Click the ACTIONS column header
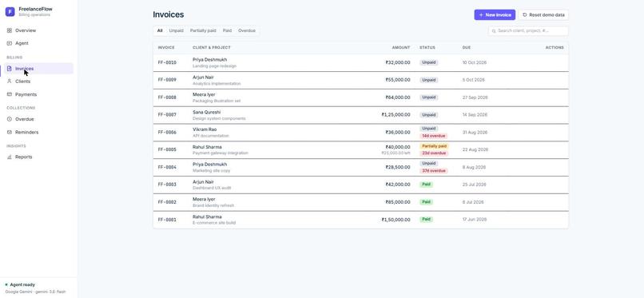 555,48
